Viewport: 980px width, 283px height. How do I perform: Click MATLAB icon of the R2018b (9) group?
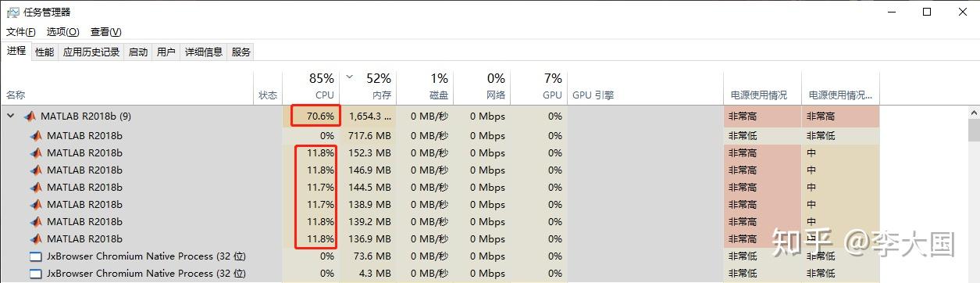click(x=30, y=116)
